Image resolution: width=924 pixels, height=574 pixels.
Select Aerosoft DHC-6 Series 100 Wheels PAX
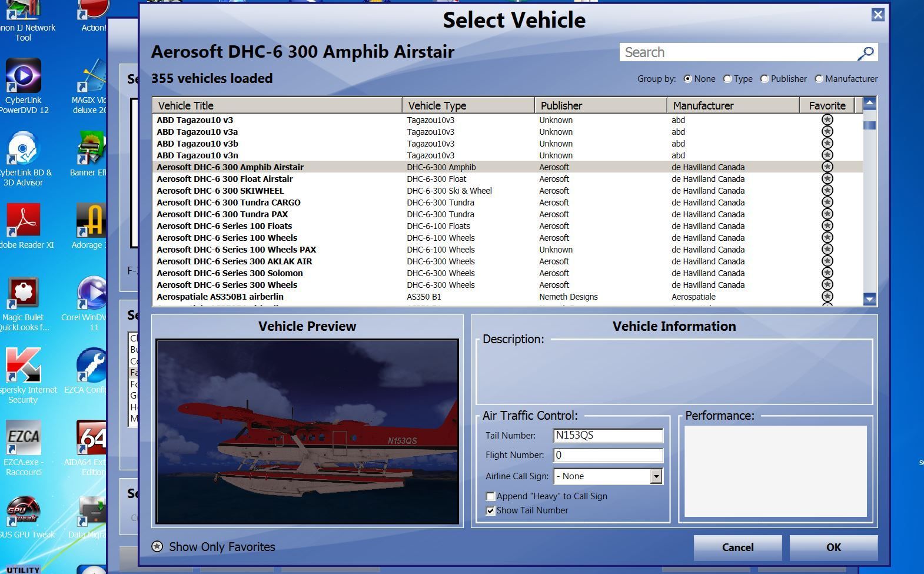click(x=507, y=249)
